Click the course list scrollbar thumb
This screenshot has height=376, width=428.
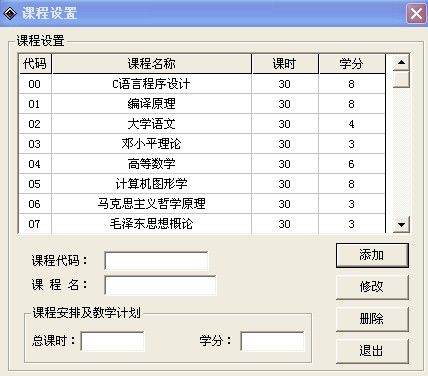click(x=401, y=79)
